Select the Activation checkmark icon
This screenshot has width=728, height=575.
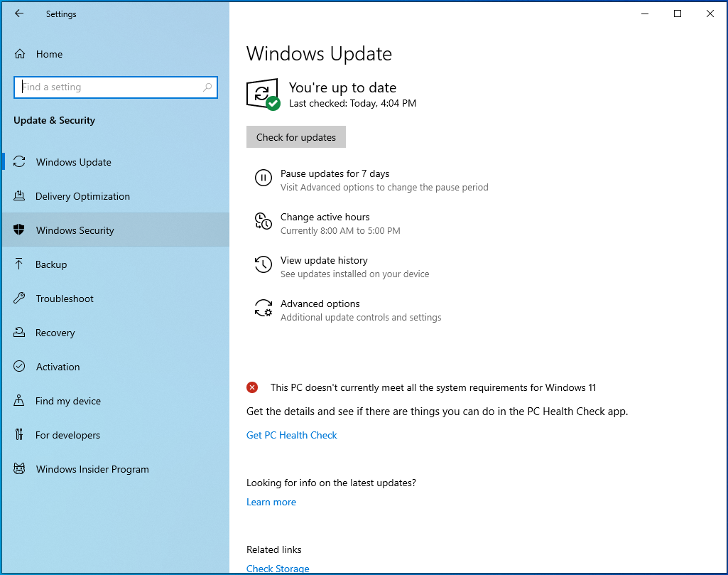tap(18, 367)
